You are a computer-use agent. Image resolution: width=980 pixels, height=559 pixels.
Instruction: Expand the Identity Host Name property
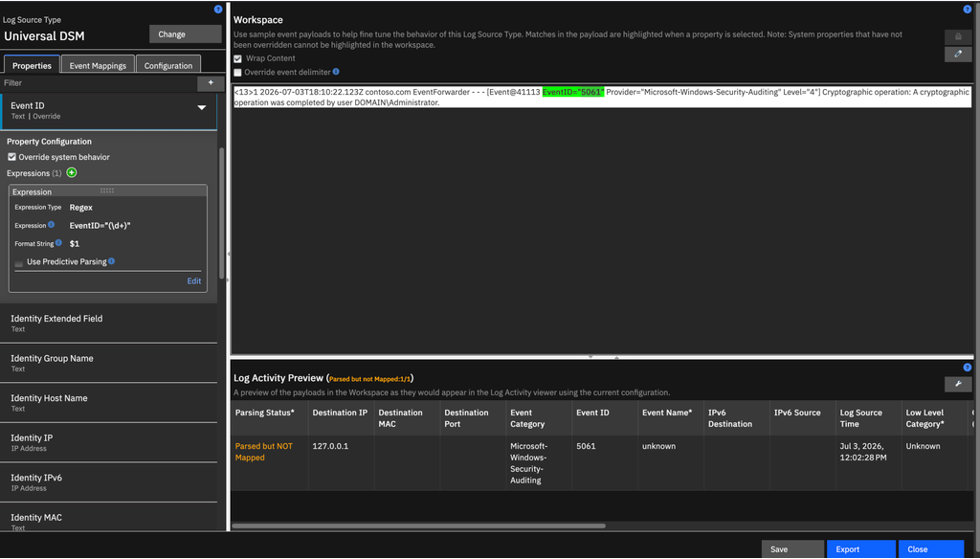pyautogui.click(x=109, y=403)
